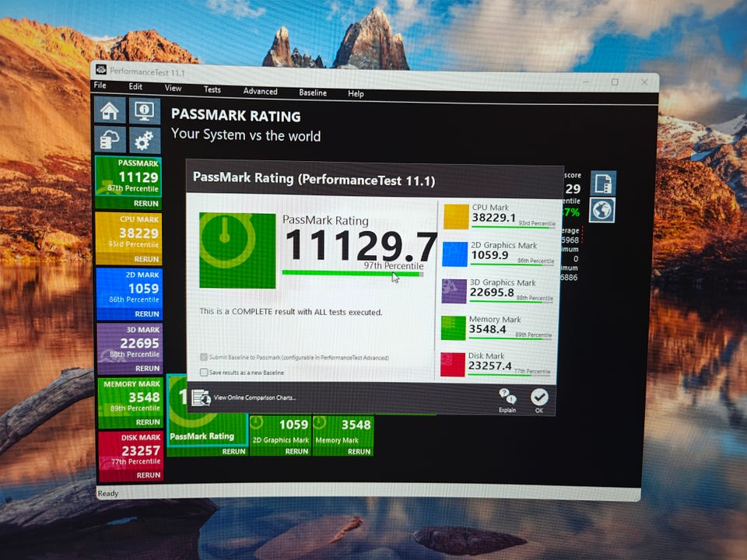Click the 97th Percentile green progress bar
The width and height of the screenshot is (747, 560).
click(352, 273)
